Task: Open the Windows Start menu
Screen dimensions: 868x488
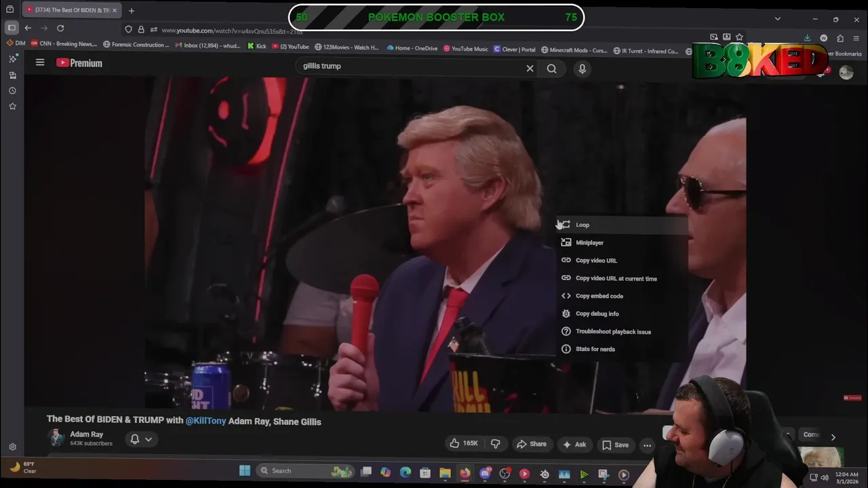Action: 245,470
